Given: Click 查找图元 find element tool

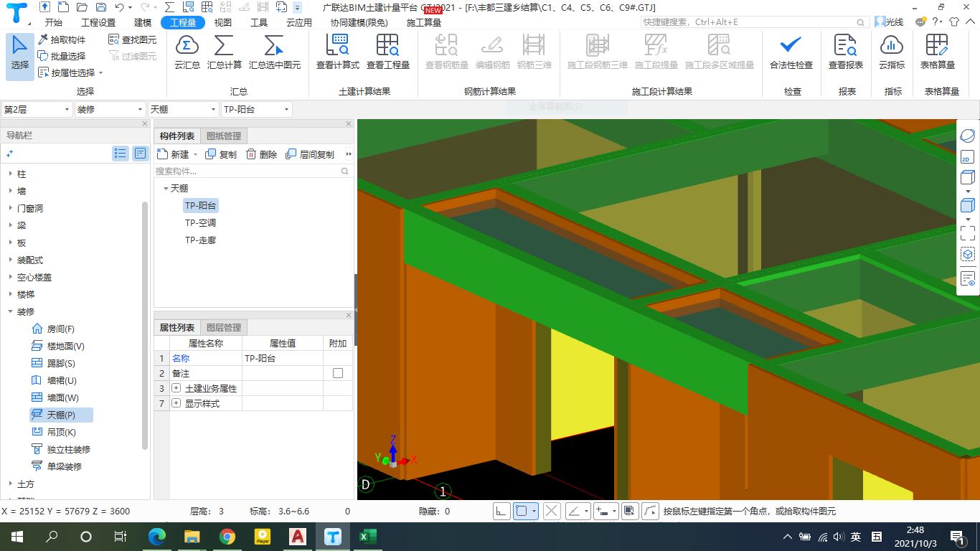Looking at the screenshot, I should pyautogui.click(x=133, y=39).
